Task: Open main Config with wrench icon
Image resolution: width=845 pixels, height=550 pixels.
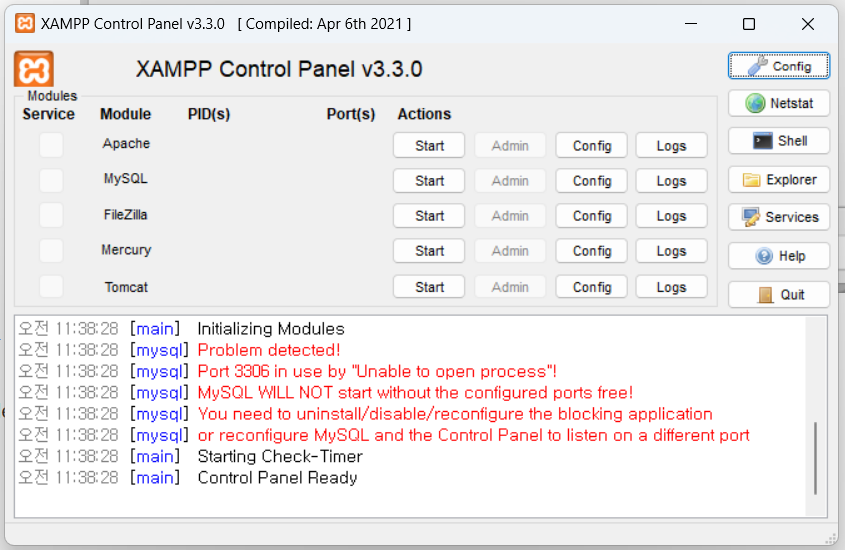Action: (779, 66)
